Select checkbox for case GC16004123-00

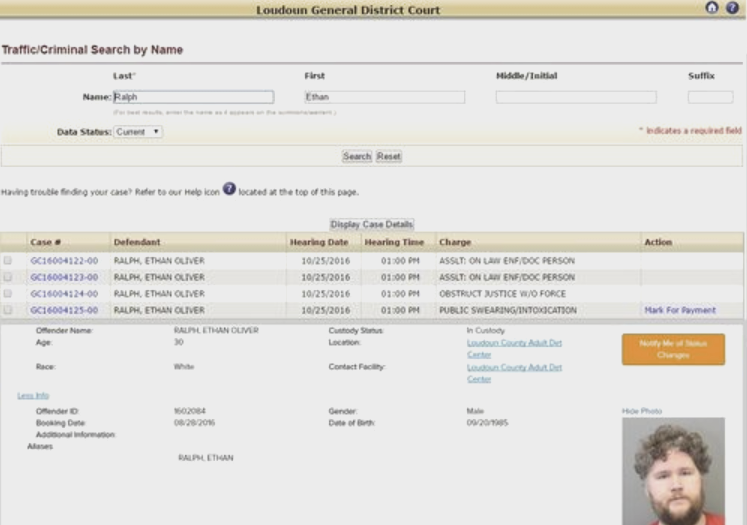8,277
